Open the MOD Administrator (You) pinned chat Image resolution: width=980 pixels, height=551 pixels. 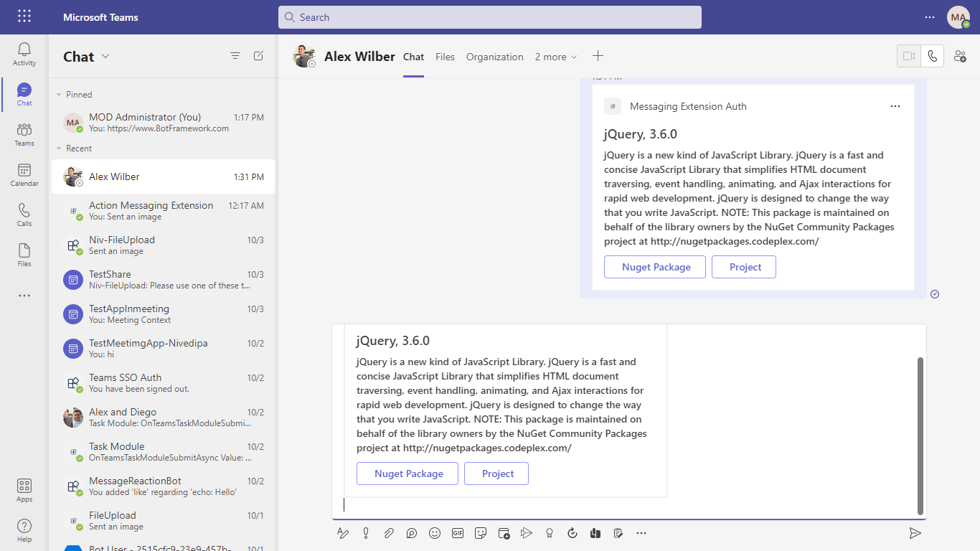[163, 122]
